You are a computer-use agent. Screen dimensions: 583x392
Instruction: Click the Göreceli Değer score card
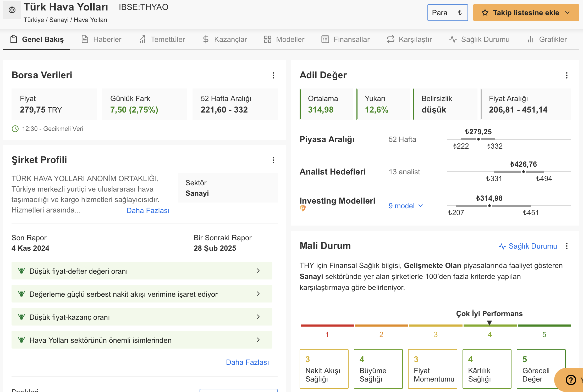point(541,369)
